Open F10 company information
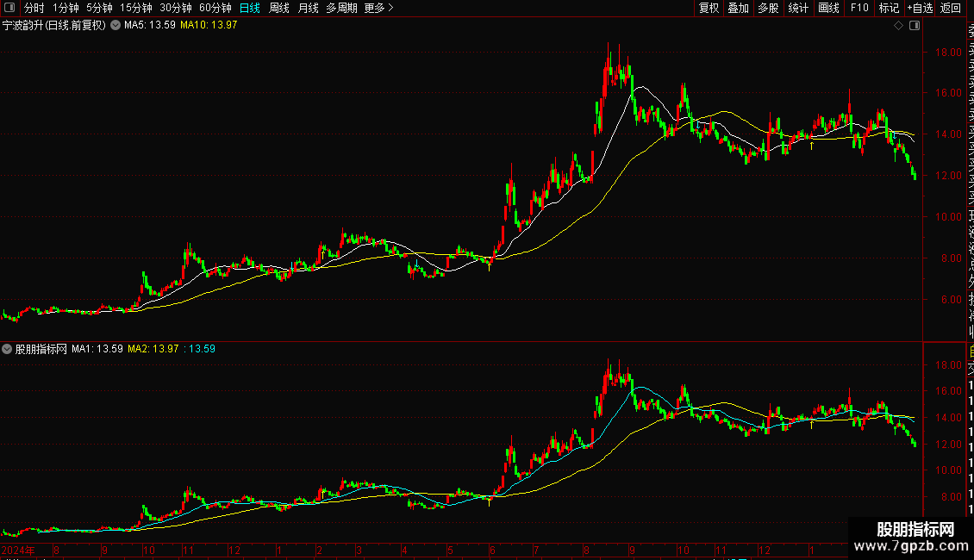 (859, 8)
